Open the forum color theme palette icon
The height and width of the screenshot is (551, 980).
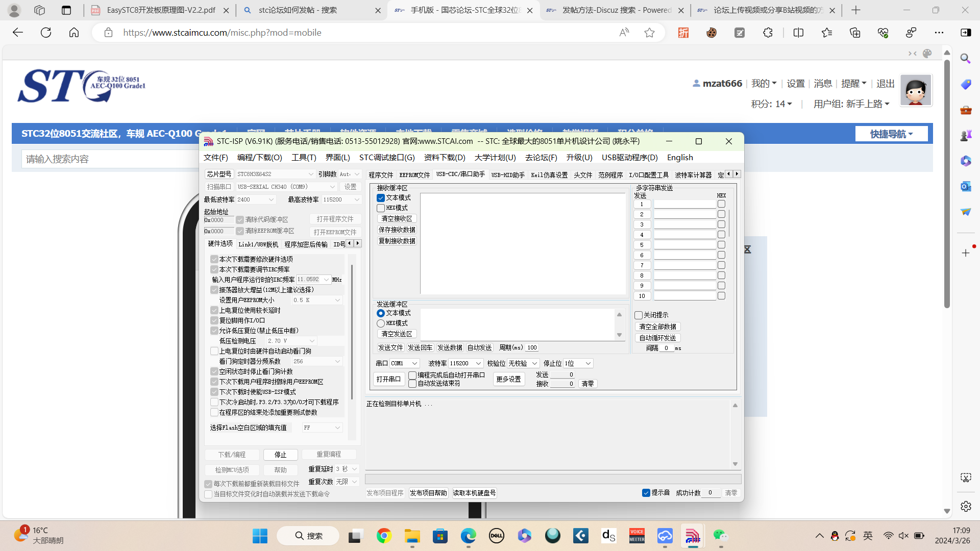click(x=927, y=54)
